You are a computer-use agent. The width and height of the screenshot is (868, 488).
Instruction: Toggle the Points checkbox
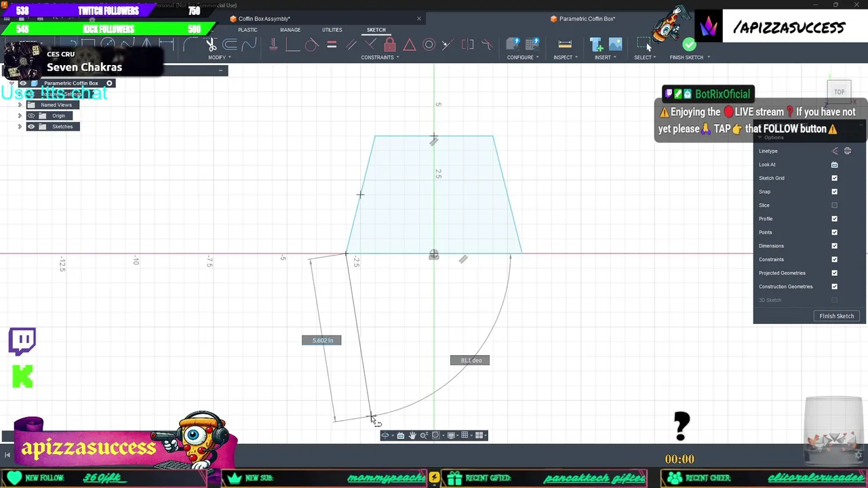point(834,232)
